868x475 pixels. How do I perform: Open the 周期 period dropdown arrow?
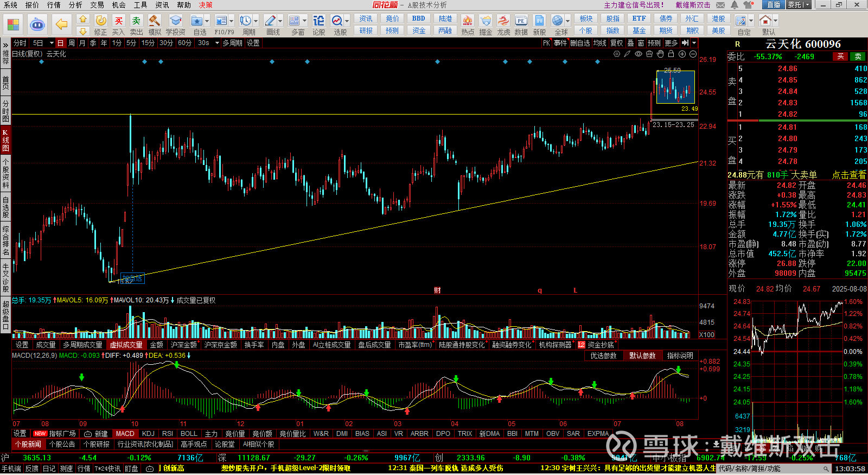256,21
